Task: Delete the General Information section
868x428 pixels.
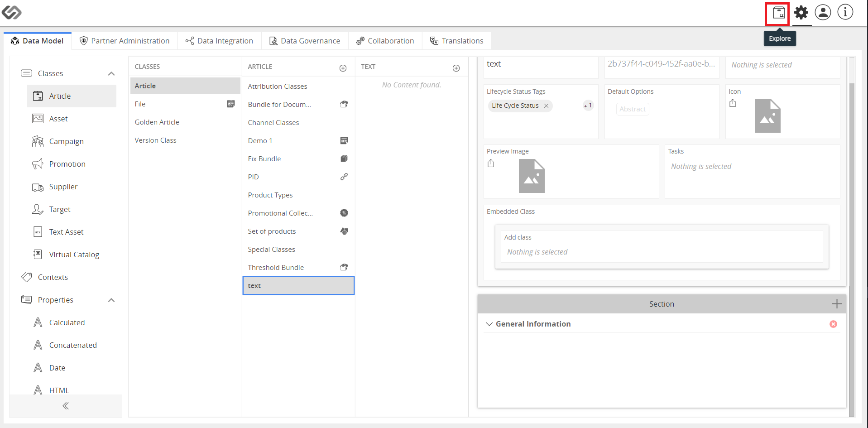Action: click(833, 324)
